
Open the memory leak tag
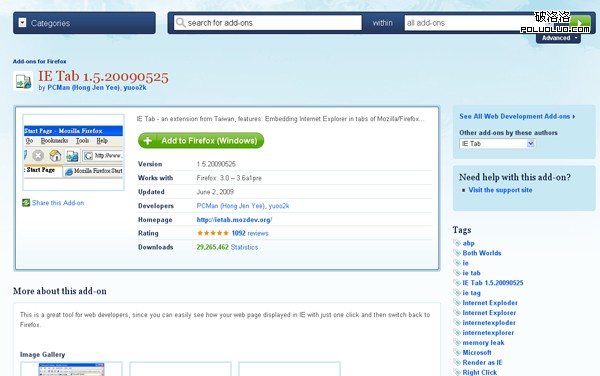coord(483,342)
